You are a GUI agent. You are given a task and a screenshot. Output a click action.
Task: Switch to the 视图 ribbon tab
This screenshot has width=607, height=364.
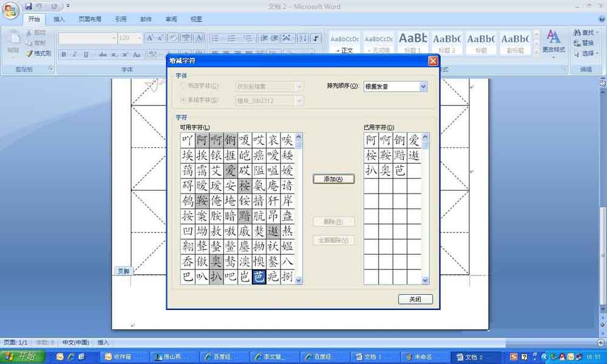coord(196,19)
